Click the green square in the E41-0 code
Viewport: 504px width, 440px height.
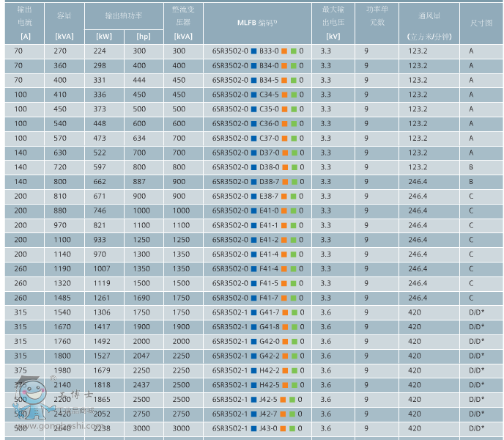click(x=294, y=210)
